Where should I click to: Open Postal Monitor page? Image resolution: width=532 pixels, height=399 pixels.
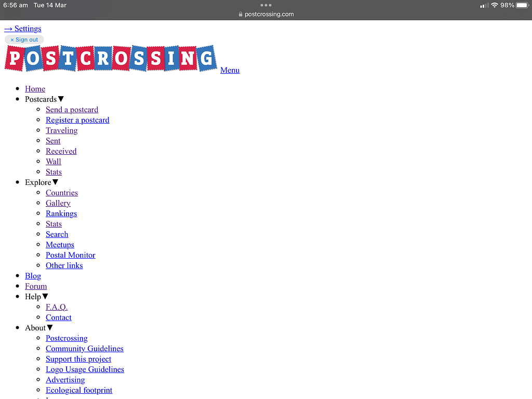pyautogui.click(x=70, y=255)
